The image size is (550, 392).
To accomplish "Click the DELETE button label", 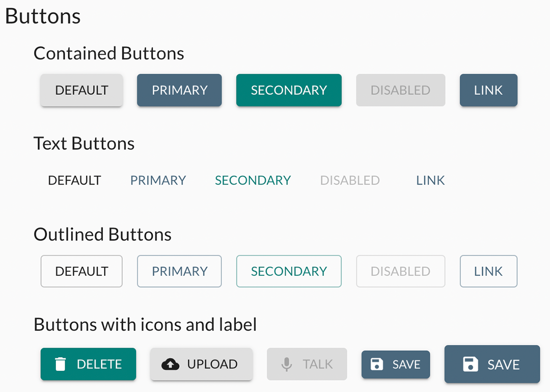I will [x=99, y=365].
